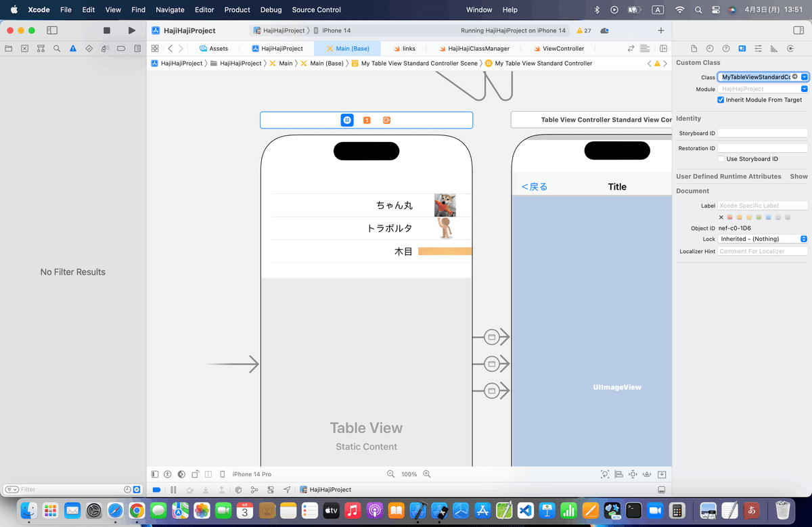Open the Issue navigator warning icon
Viewport: 812px width, 527px height.
[73, 49]
